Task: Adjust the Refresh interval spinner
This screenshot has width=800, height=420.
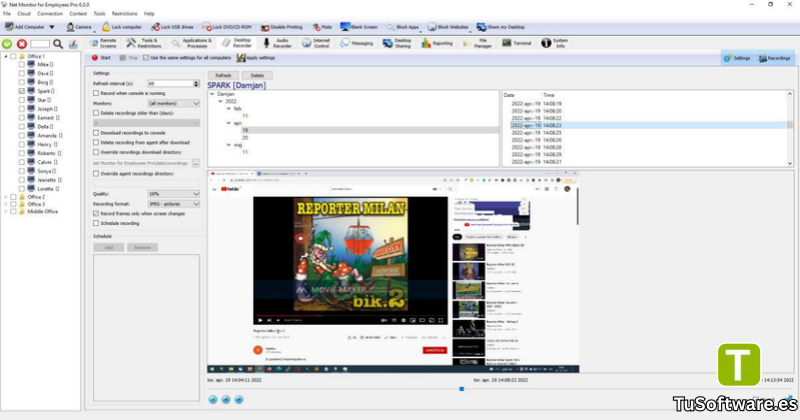Action: (196, 83)
